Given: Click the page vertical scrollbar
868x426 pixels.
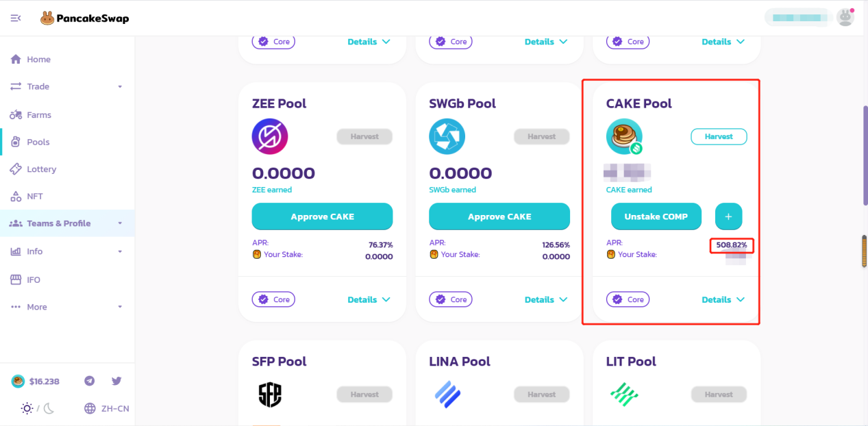Looking at the screenshot, I should (865, 158).
